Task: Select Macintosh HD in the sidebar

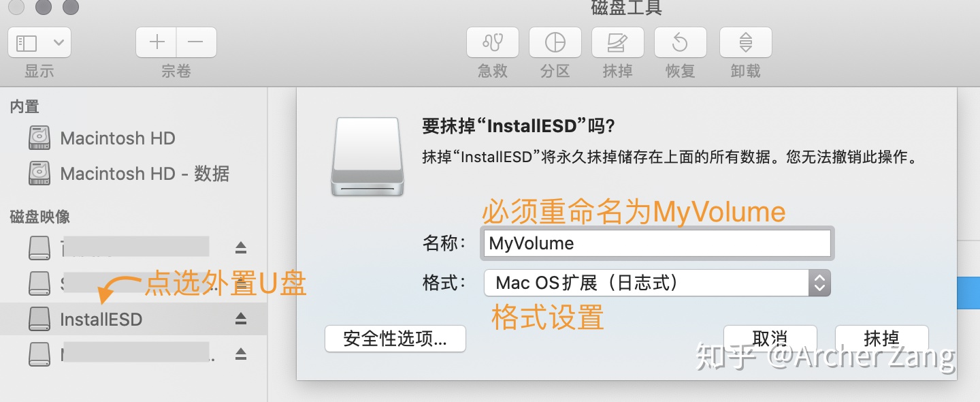Action: [x=117, y=138]
